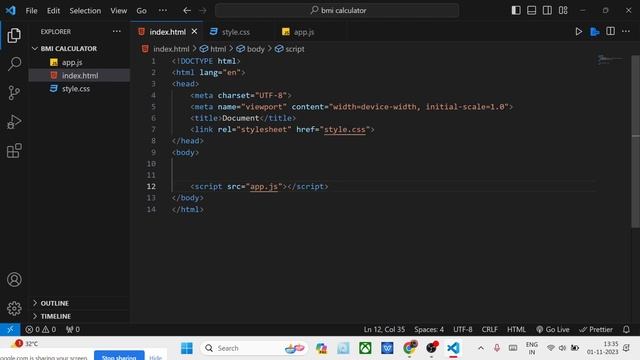This screenshot has height=360, width=640.
Task: Click the ports forwarded status item
Action: pos(73,329)
